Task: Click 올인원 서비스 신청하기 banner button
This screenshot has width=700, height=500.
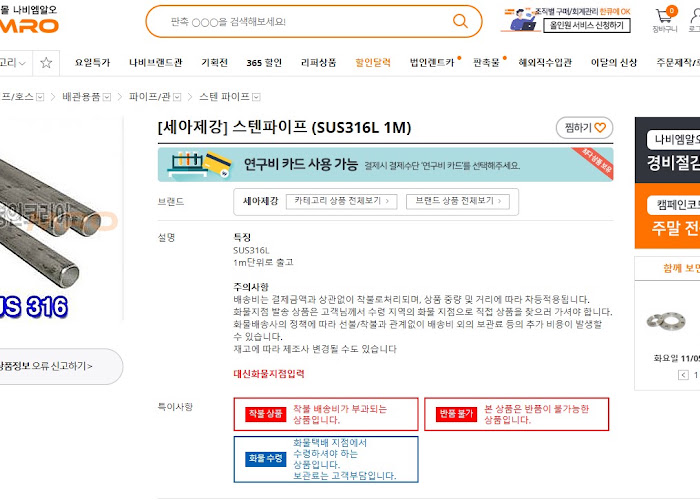Action: pos(587,25)
